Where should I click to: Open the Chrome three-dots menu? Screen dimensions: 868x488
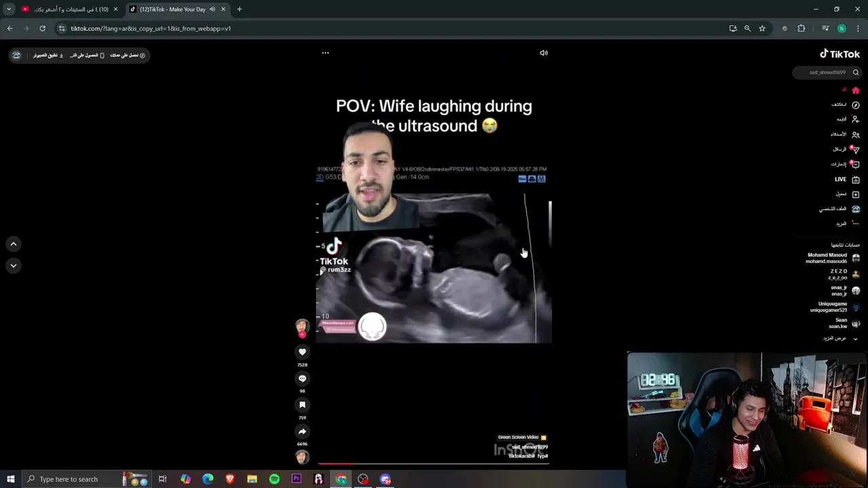coord(858,28)
